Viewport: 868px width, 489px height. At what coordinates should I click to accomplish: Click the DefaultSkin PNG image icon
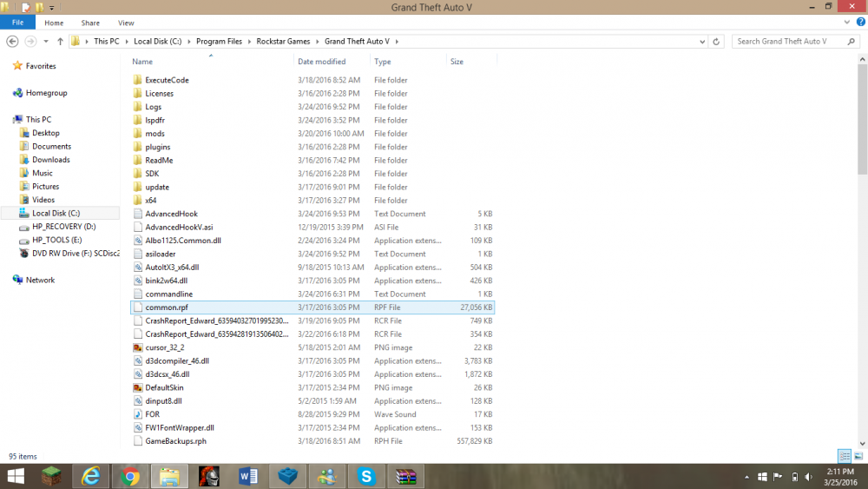tap(138, 387)
